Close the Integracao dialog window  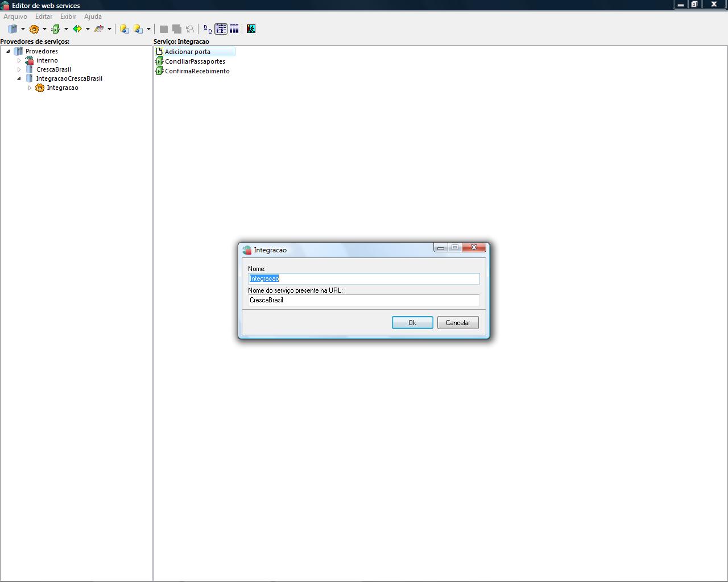point(474,247)
